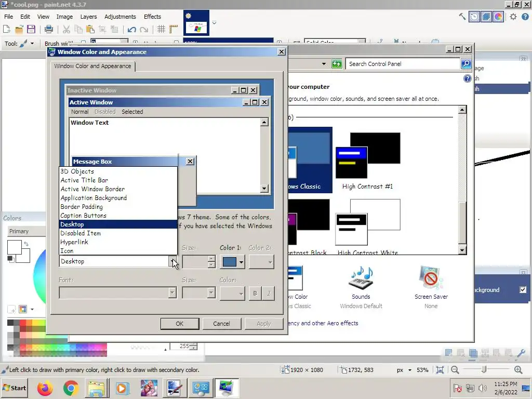The width and height of the screenshot is (532, 399).
Task: Reset colors to black and white
Action: pos(10,259)
